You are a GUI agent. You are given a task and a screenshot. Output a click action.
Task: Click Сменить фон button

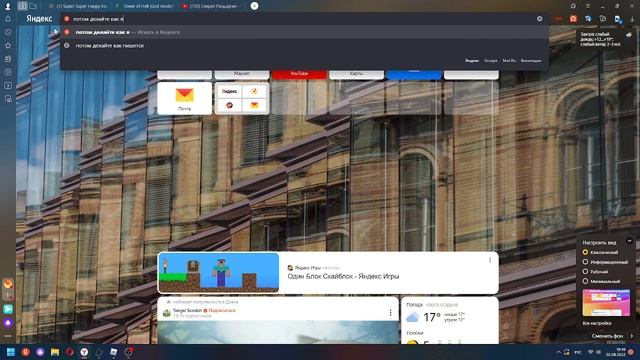tap(607, 336)
